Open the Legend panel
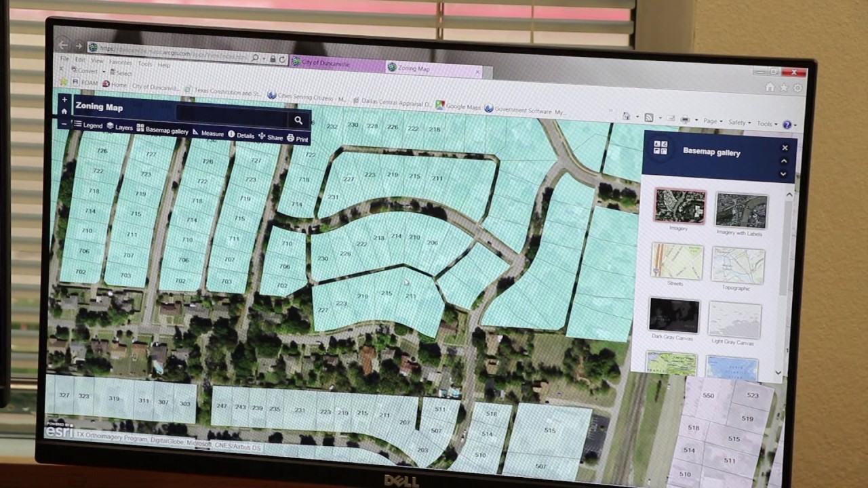868x488 pixels. coord(88,125)
